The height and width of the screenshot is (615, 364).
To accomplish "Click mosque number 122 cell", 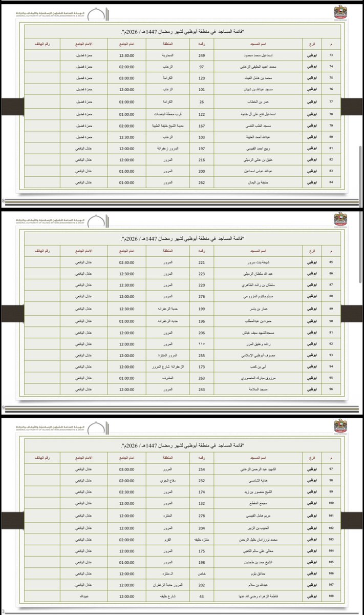I will click(x=202, y=115).
